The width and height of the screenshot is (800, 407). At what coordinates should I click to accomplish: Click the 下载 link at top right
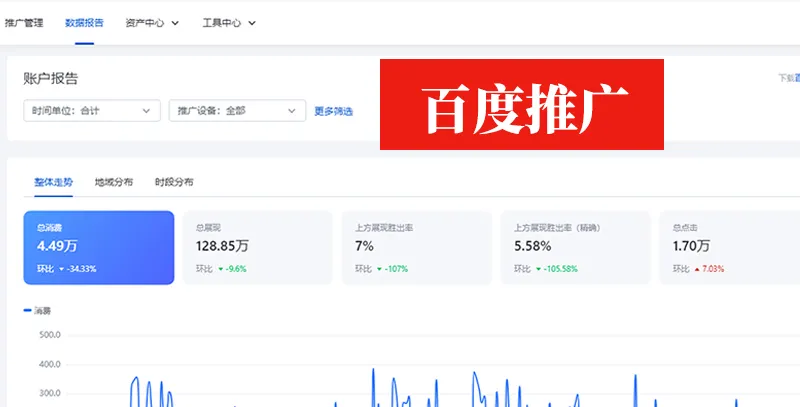(788, 78)
